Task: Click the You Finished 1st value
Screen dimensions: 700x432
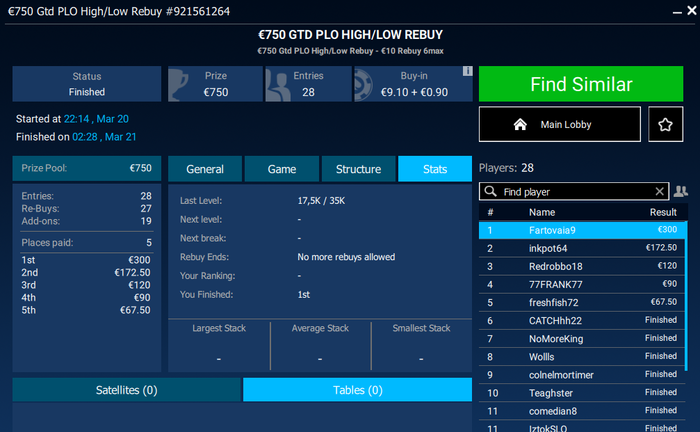Action: [x=304, y=295]
